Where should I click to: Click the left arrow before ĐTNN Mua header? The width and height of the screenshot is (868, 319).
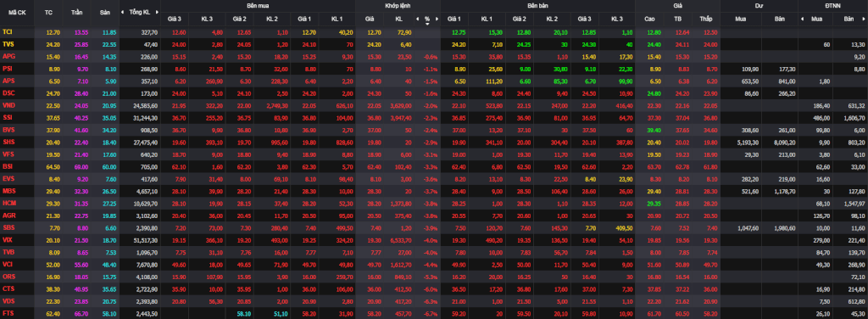point(802,19)
